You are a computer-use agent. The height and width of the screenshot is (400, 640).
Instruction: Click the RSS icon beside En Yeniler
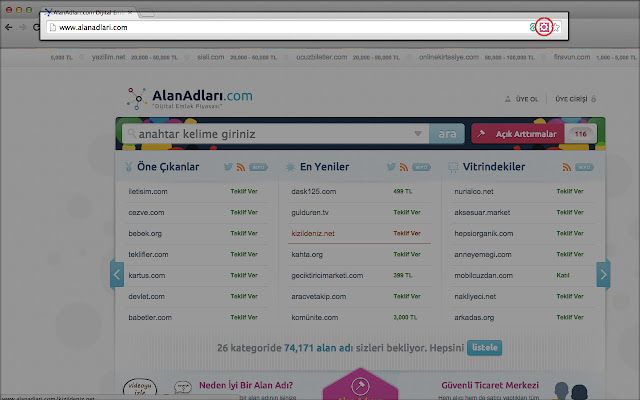pos(404,167)
